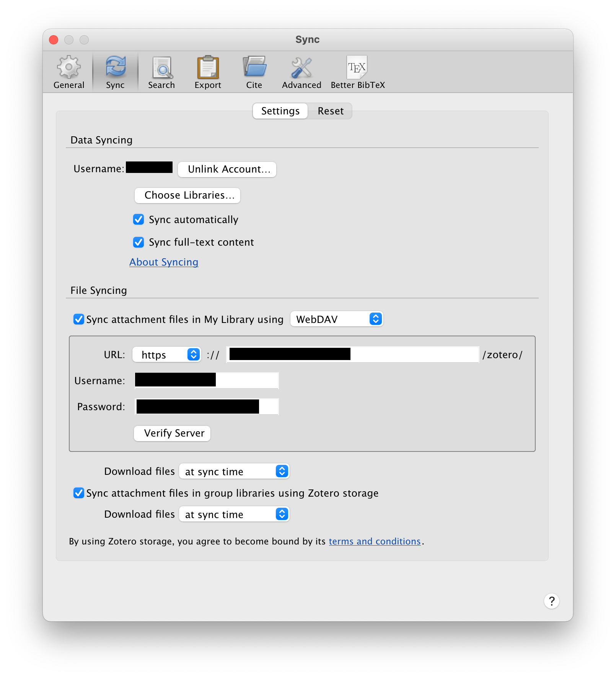Select the Settings tab
616x678 pixels.
tap(280, 111)
